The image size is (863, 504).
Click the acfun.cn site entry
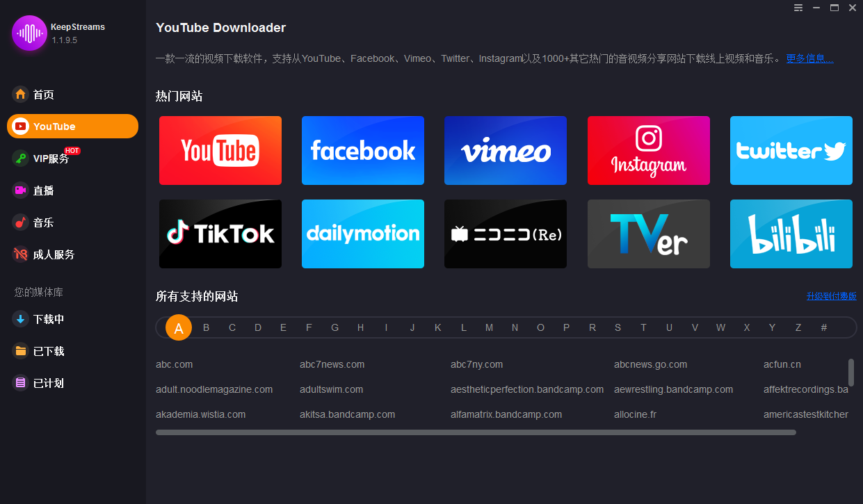click(x=782, y=364)
